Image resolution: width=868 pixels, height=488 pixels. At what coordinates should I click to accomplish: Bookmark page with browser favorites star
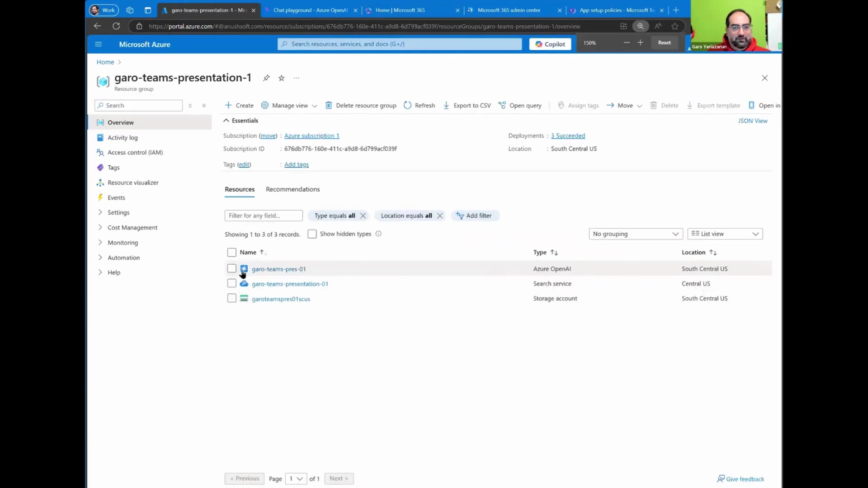675,26
